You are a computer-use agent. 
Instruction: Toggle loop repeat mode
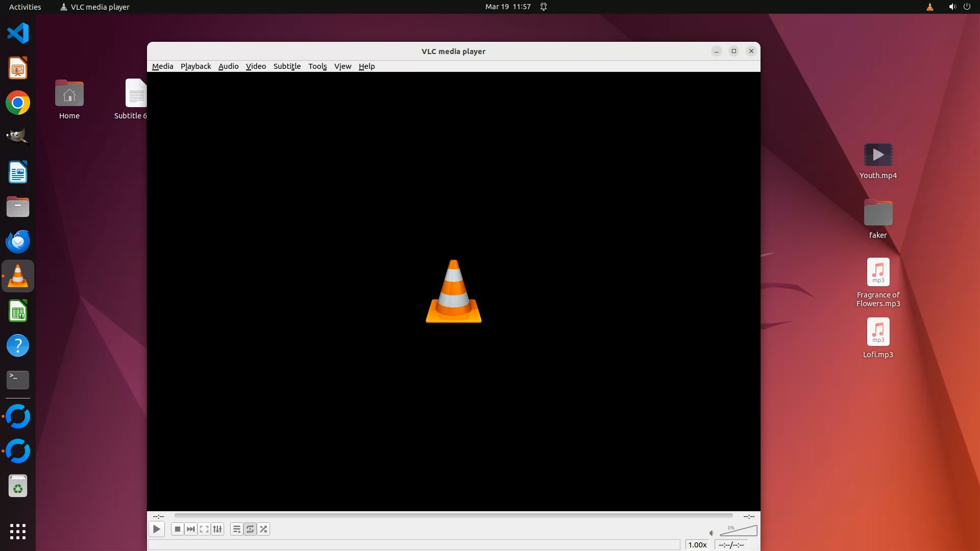point(250,529)
